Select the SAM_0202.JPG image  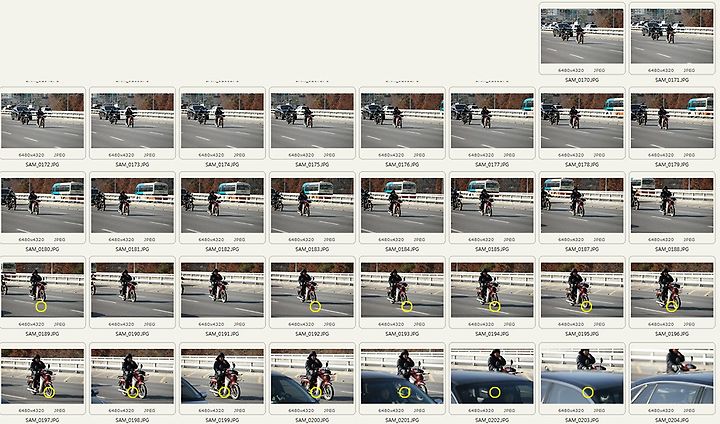(492, 376)
